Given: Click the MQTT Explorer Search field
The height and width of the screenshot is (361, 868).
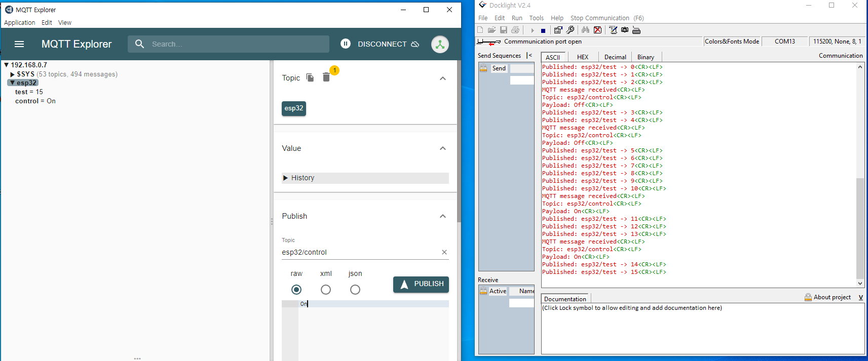Looking at the screenshot, I should click(x=229, y=44).
